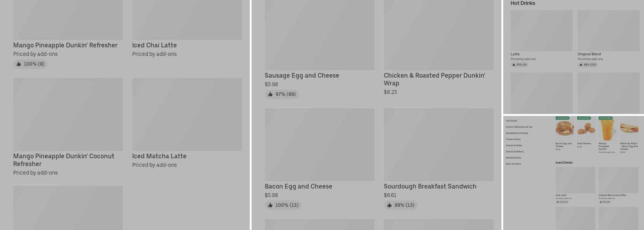Click thumbs-up icon under Original Blend hot drink
The width and height of the screenshot is (644, 230).
pyautogui.click(x=581, y=65)
